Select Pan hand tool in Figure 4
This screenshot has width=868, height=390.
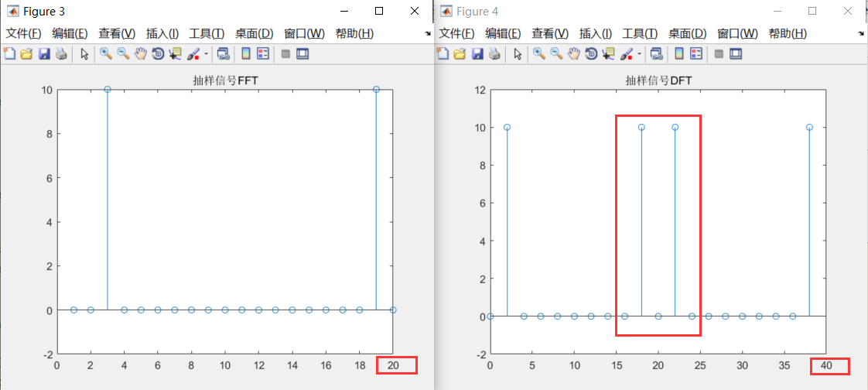tap(574, 53)
